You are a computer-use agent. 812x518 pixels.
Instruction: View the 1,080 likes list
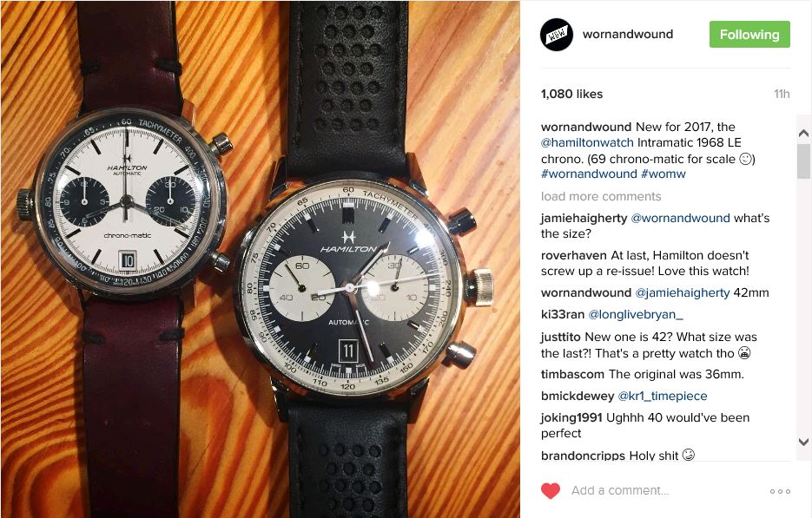571,95
